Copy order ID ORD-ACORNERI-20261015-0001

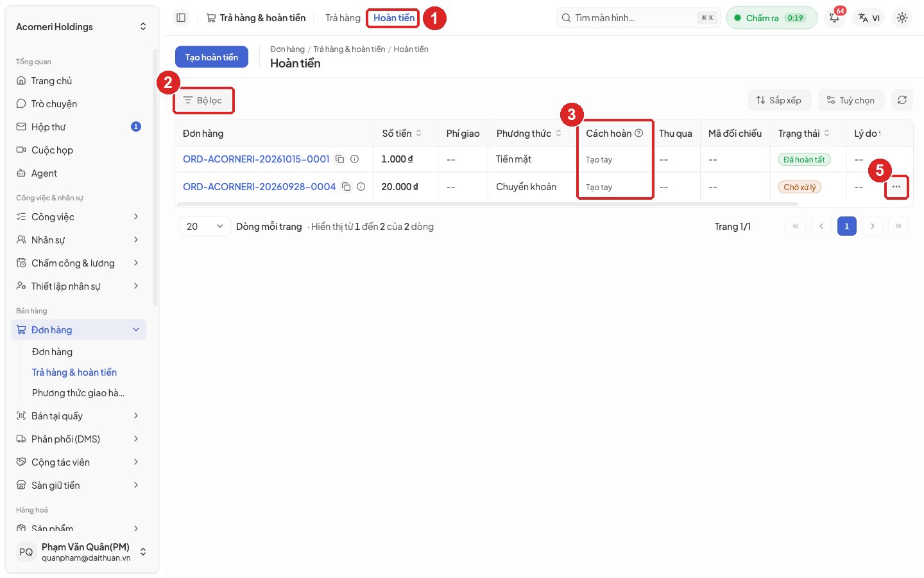[340, 159]
